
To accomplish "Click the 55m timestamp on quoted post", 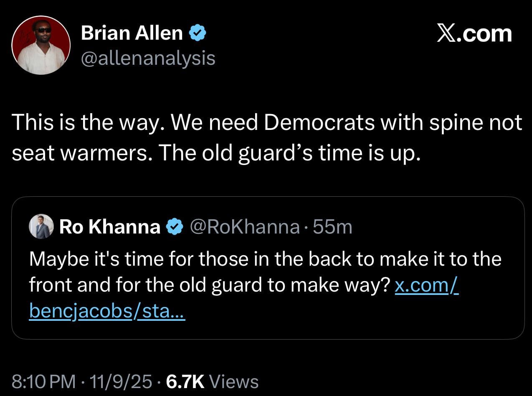I will [x=332, y=227].
